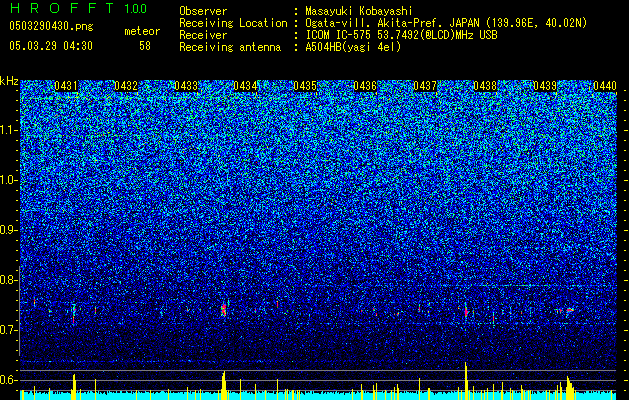Click the yellow intensity peak near 0431
This screenshot has width=629, height=400.
click(x=74, y=387)
